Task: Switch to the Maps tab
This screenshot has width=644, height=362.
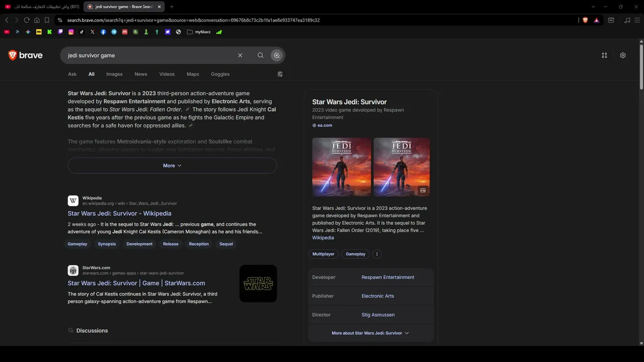Action: (x=193, y=74)
